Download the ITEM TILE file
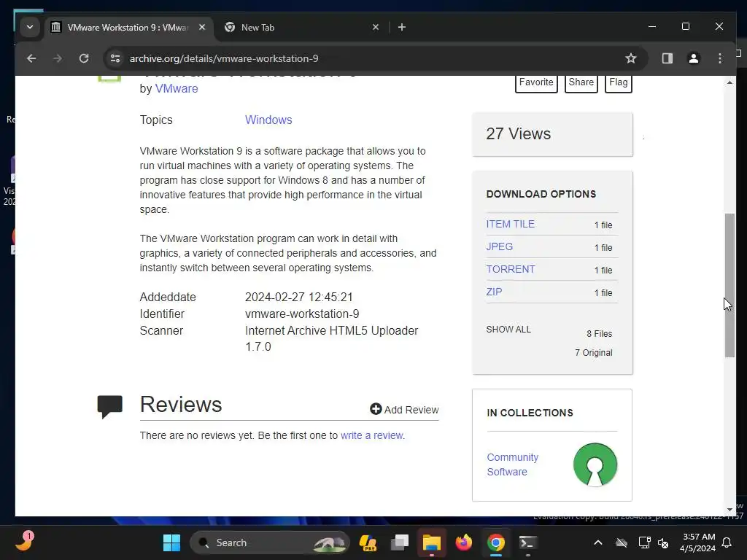 coord(510,224)
